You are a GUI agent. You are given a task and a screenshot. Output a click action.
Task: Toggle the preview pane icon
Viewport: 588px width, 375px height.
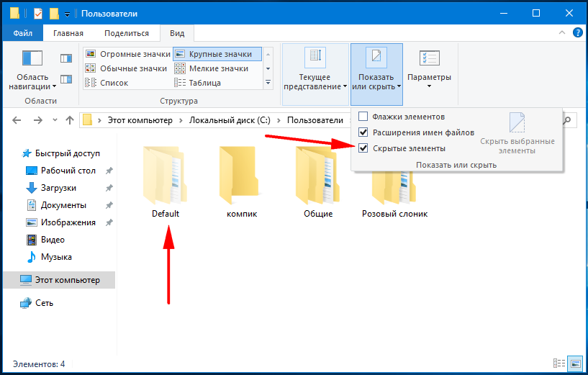(66, 58)
